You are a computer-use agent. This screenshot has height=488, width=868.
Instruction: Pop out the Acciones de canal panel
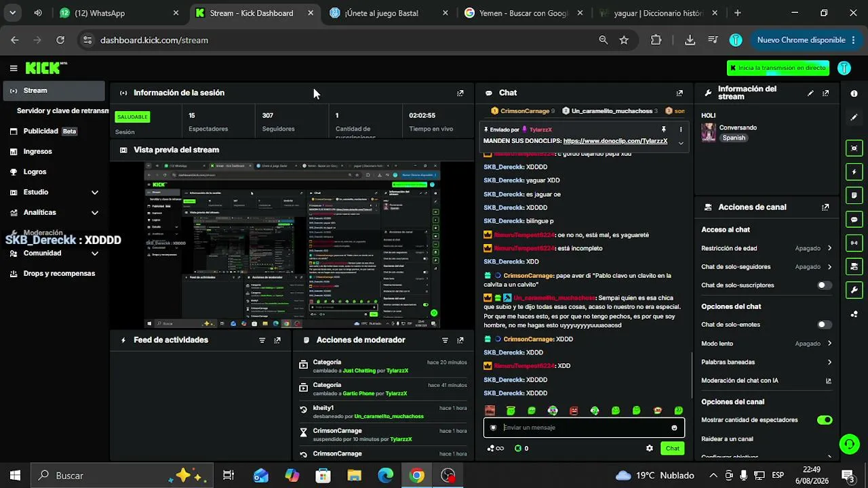pyautogui.click(x=825, y=207)
